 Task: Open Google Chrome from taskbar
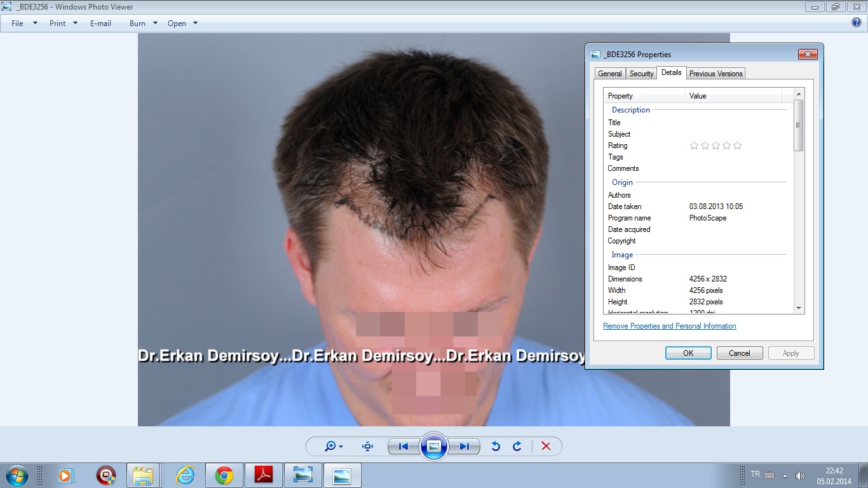[224, 475]
